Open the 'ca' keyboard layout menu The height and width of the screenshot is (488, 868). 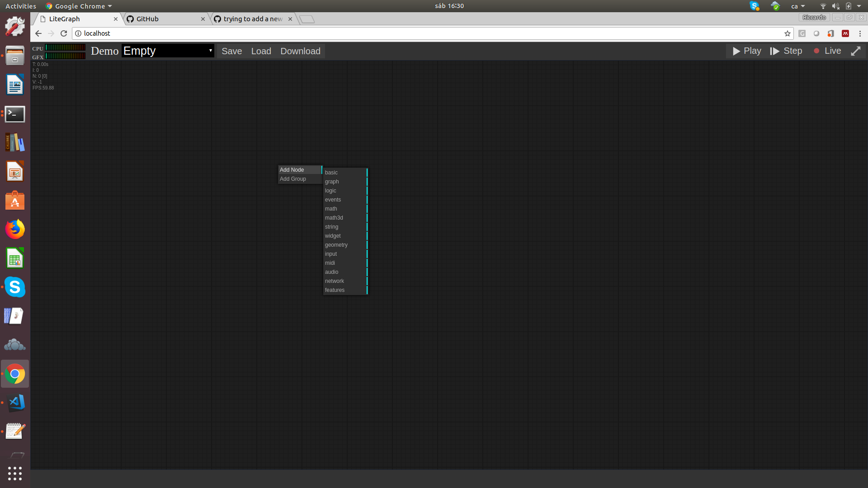(x=798, y=6)
